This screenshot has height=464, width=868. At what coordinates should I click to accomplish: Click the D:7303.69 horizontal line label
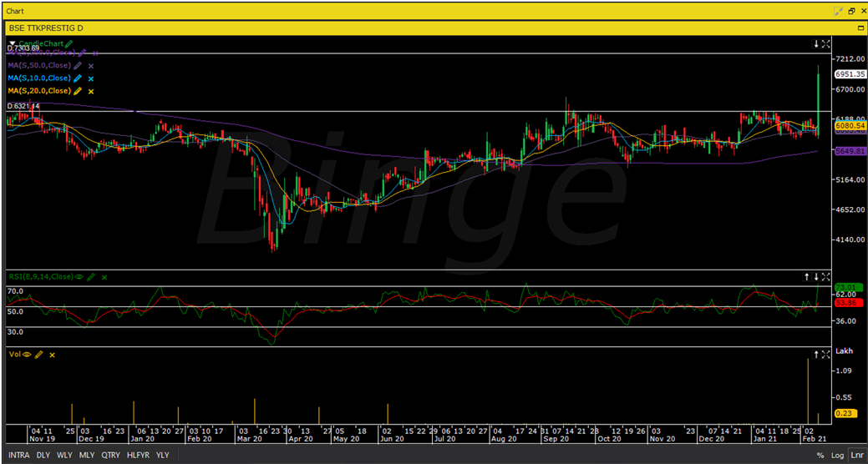click(23, 48)
